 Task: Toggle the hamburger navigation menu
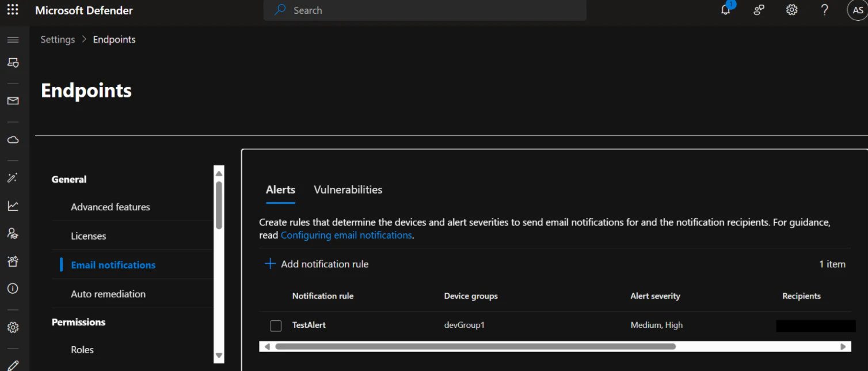click(x=13, y=40)
